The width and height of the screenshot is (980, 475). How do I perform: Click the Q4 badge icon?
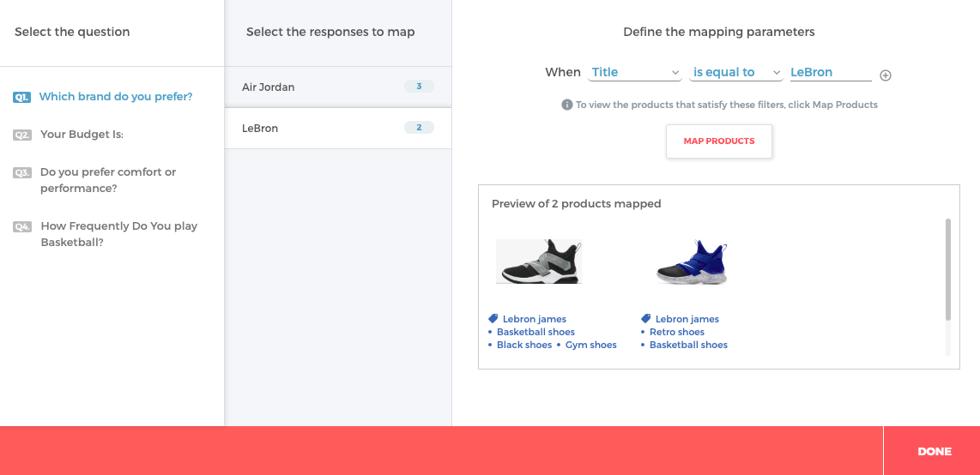pos(21,226)
